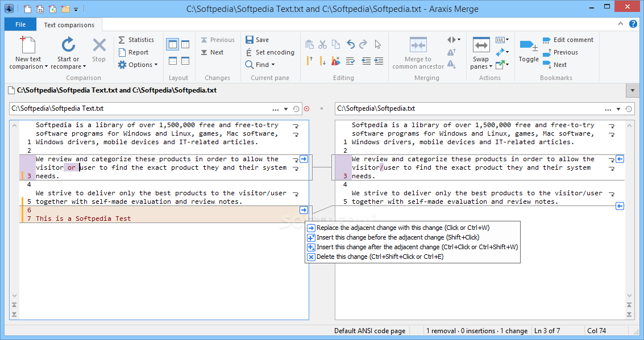Click Set encoding
644x340 pixels.
[x=270, y=52]
